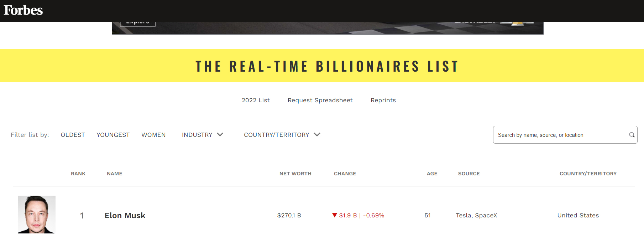Viewport: 644px width, 237px height.
Task: Click the Reprints link
Action: 383,100
